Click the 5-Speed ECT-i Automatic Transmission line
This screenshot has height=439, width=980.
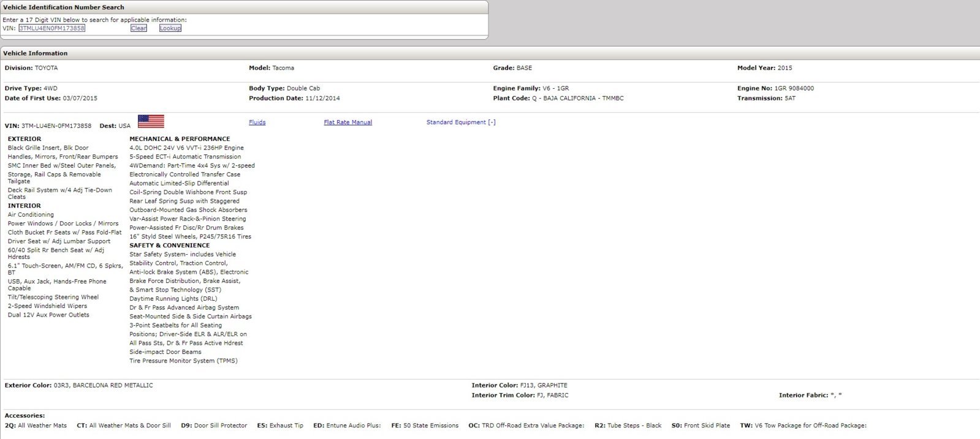coord(185,157)
